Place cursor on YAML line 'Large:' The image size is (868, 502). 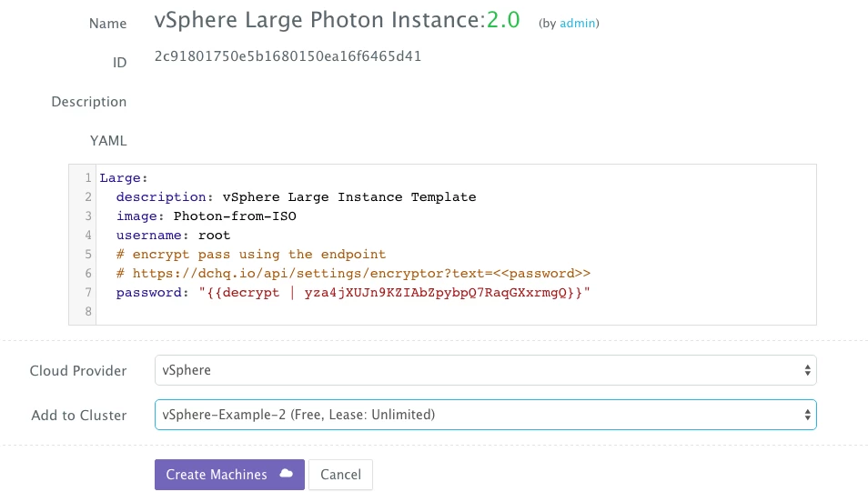pyautogui.click(x=124, y=177)
